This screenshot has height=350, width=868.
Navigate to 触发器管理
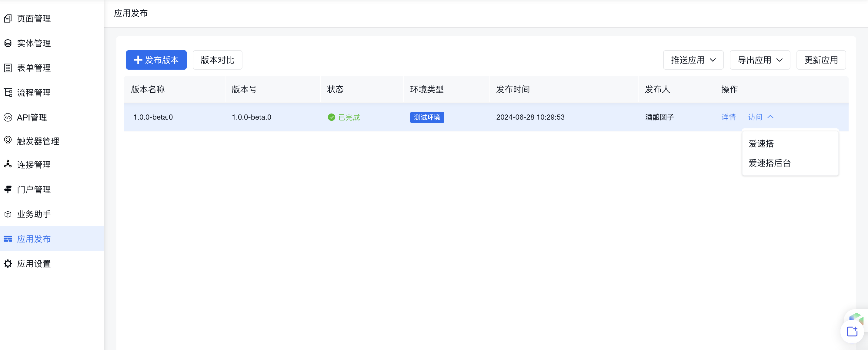52,141
